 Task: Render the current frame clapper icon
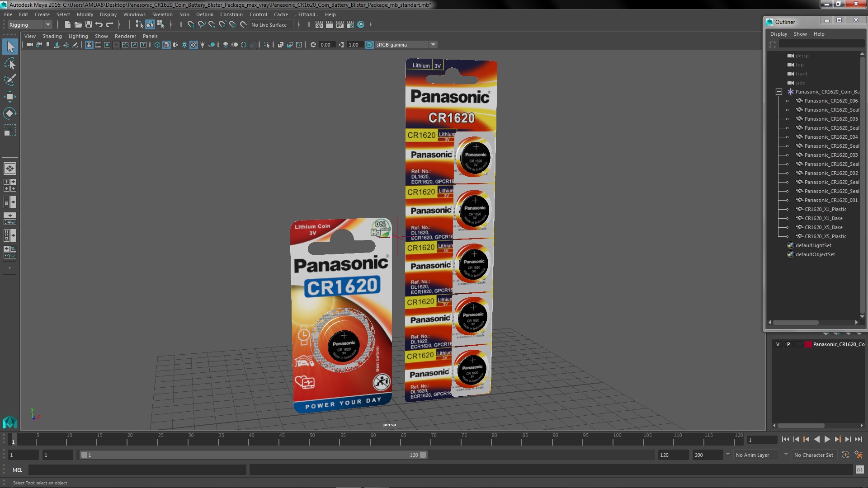(x=330, y=25)
